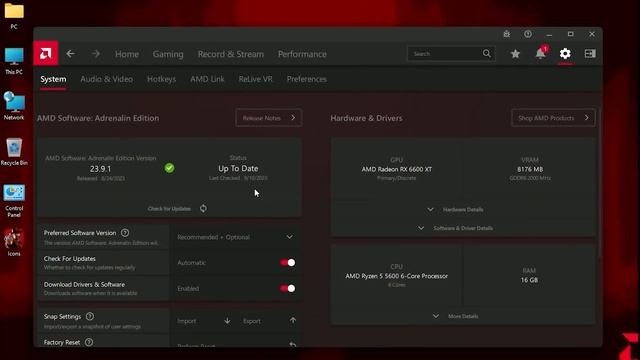Switch to Hotkeys sub-tab

tap(161, 79)
